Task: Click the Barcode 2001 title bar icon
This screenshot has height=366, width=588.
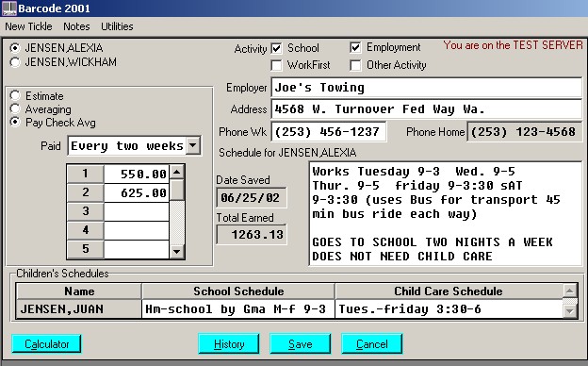Action: (9, 8)
